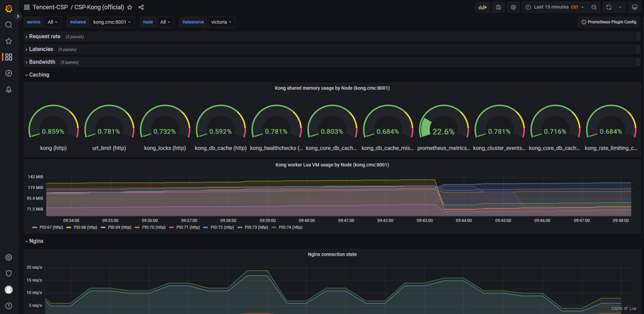Click the CSP-Kong (official) dashboard title
Viewport: 644px width, 314px height.
coord(99,7)
